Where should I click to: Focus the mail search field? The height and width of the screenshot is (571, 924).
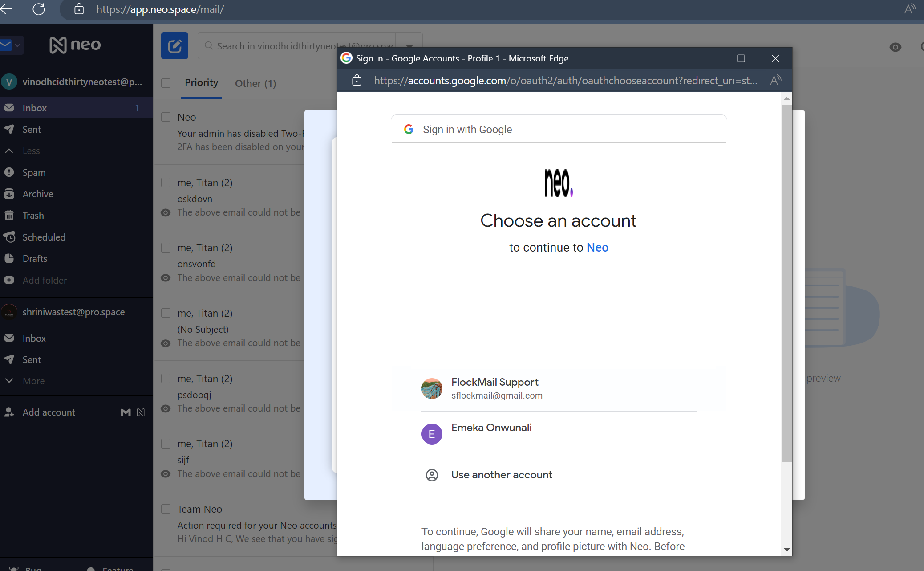(x=297, y=46)
